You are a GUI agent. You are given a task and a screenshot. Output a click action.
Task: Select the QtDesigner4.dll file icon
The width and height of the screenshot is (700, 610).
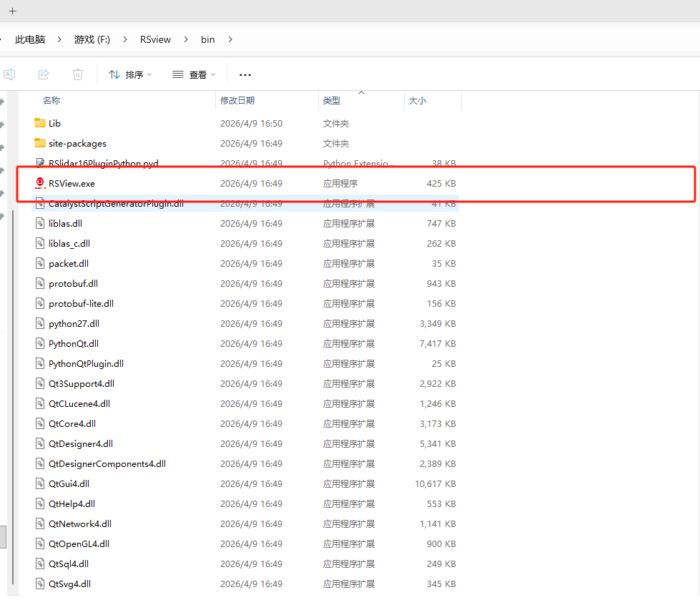pos(40,443)
